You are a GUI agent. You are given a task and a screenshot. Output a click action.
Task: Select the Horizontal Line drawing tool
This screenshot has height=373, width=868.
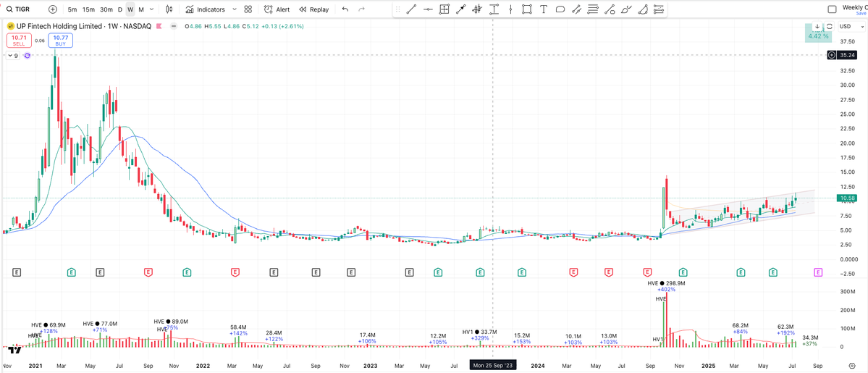pos(428,9)
